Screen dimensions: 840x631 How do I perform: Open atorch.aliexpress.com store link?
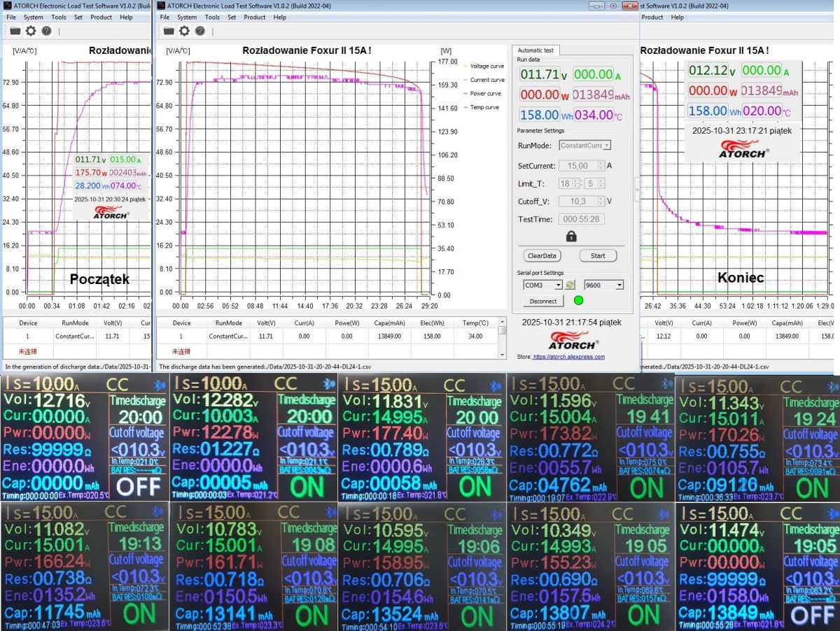(568, 357)
